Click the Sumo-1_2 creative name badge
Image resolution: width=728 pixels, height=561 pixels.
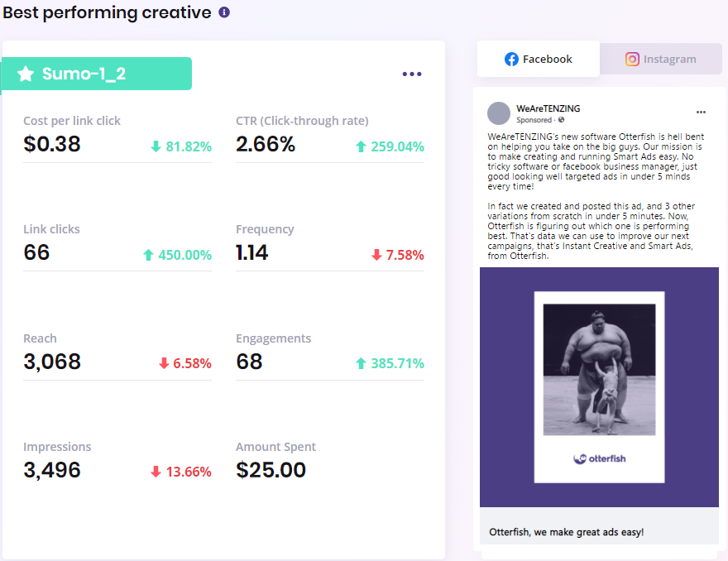[96, 74]
